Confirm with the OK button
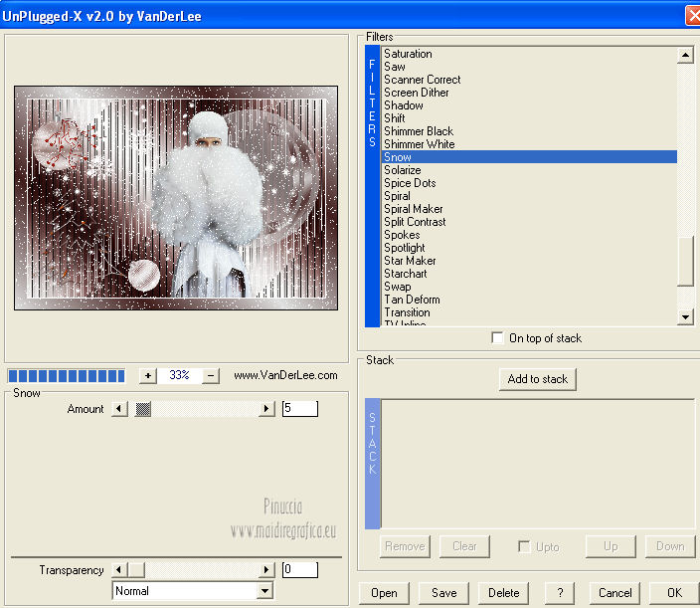Viewport: 700px width, 608px height. [674, 593]
